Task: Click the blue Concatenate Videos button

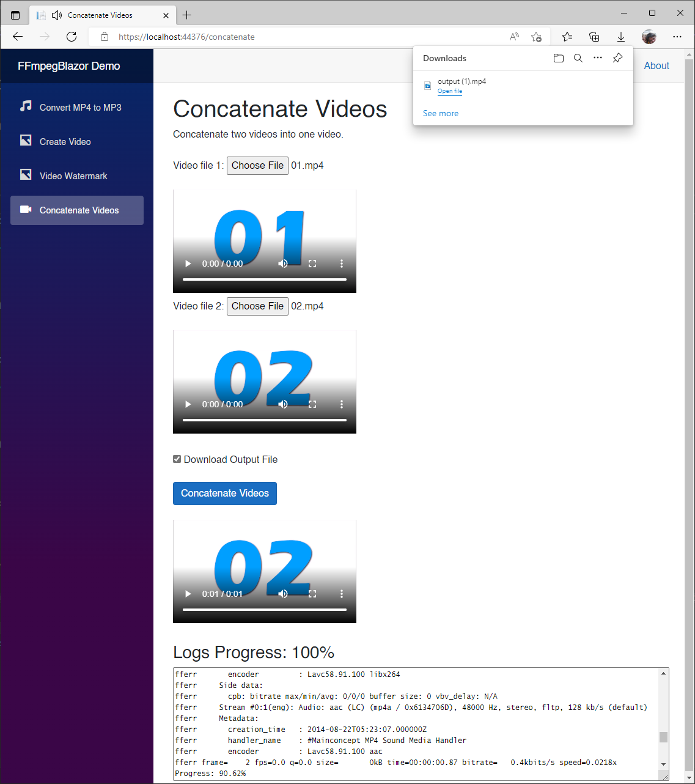Action: click(x=225, y=494)
